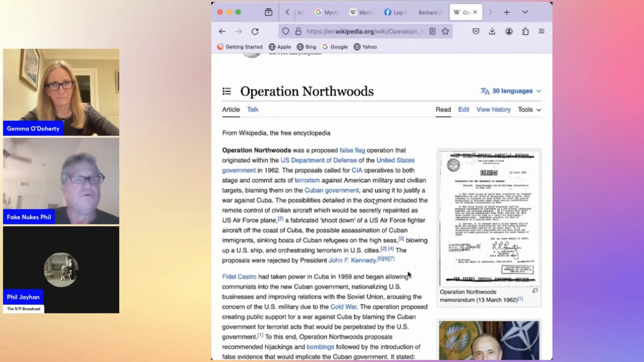Viewport: 644px width, 362px height.
Task: Open the Save to Pocket icon
Action: [476, 31]
